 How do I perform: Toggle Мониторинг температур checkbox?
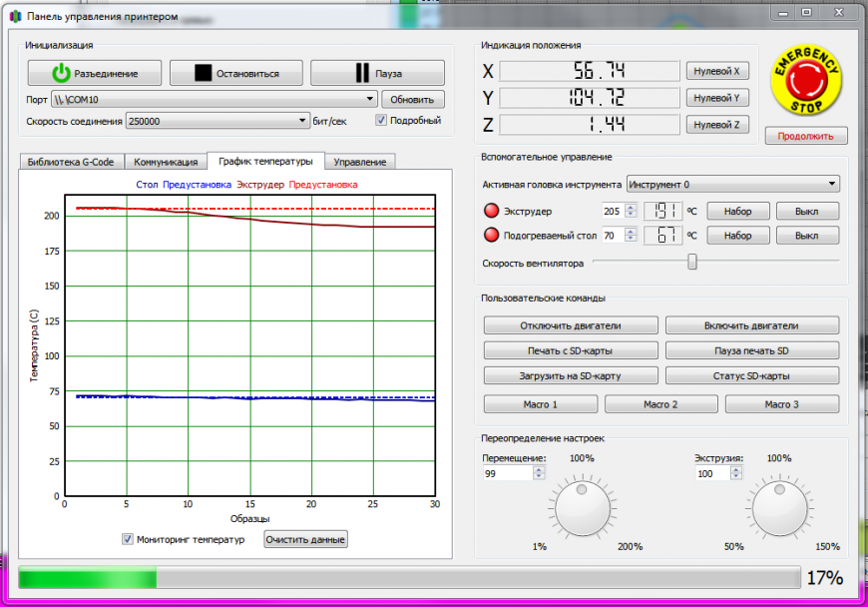pyautogui.click(x=128, y=539)
